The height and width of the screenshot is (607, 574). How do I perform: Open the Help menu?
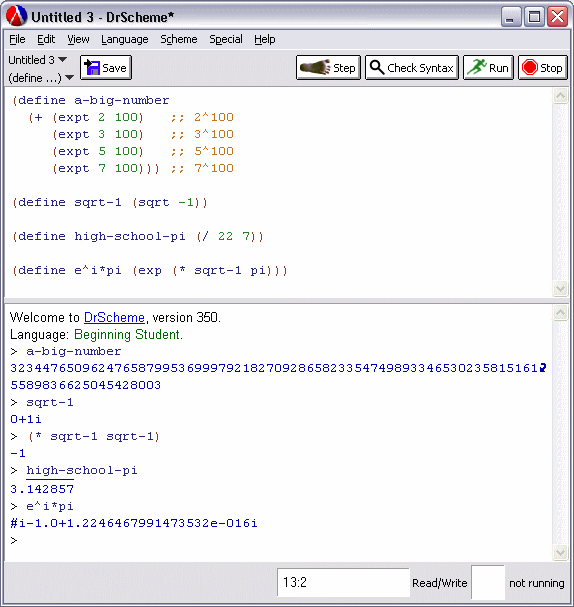tap(265, 39)
